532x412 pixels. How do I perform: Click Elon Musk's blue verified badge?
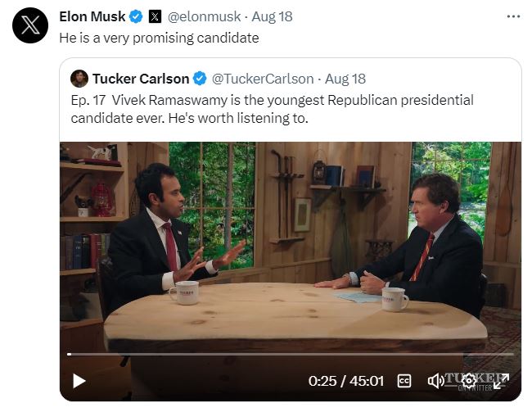[x=137, y=16]
